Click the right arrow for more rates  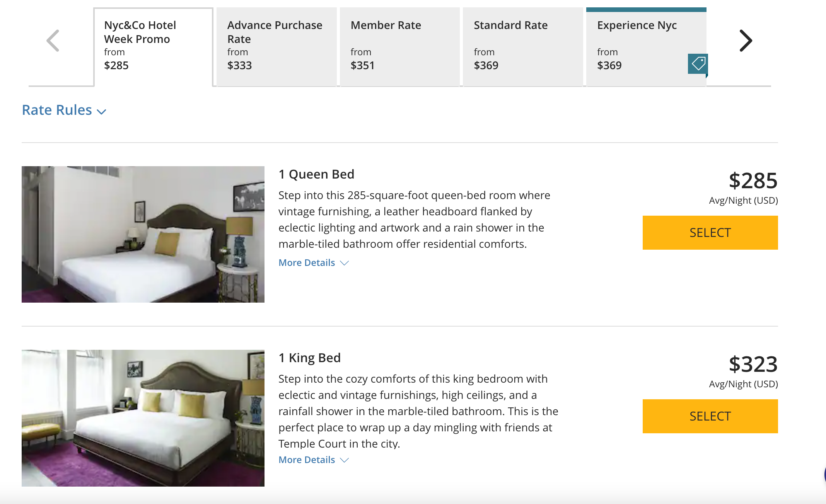click(x=745, y=41)
